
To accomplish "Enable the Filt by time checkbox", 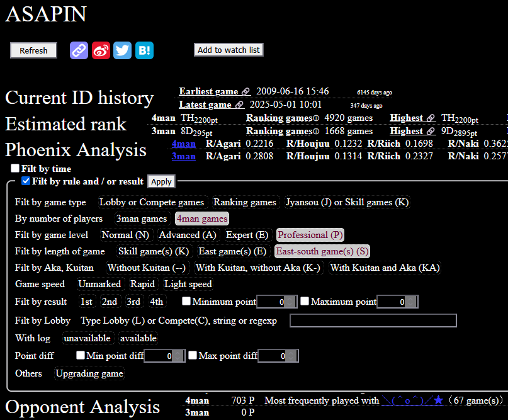I will (15, 168).
